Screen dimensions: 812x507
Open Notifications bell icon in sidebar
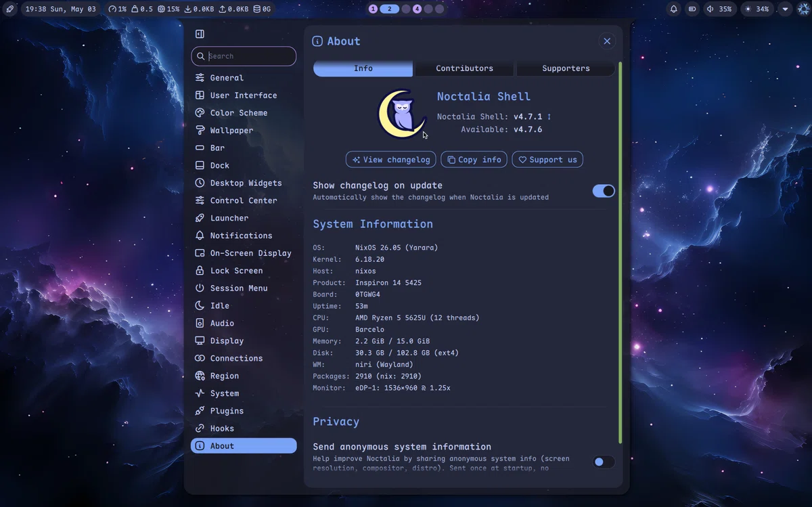tap(200, 236)
